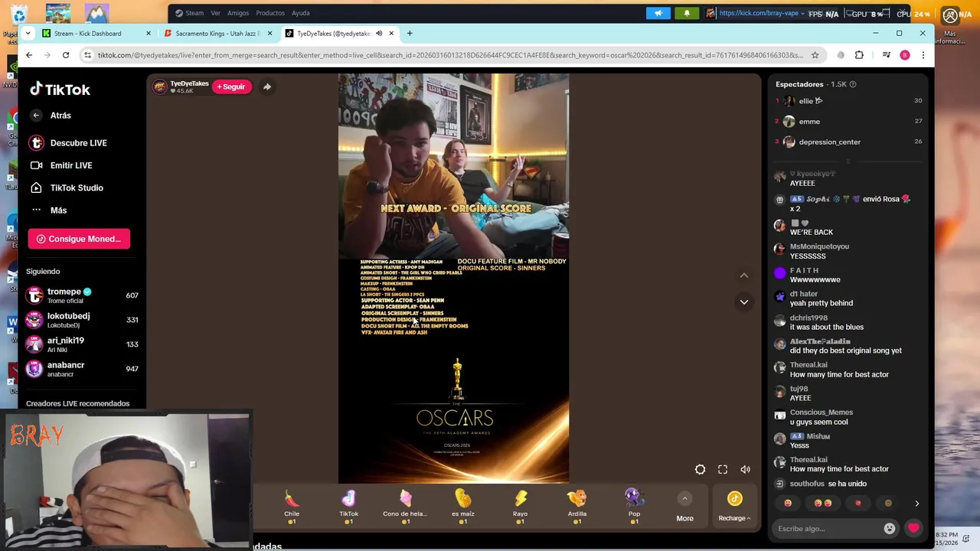This screenshot has width=980, height=551.
Task: Click Steam notifications bell button
Action: [686, 13]
